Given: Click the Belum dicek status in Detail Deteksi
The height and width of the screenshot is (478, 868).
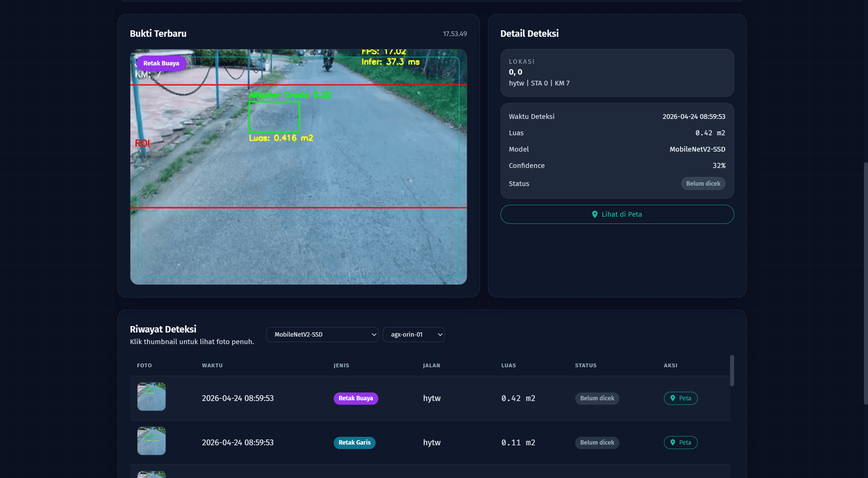Looking at the screenshot, I should pyautogui.click(x=703, y=184).
